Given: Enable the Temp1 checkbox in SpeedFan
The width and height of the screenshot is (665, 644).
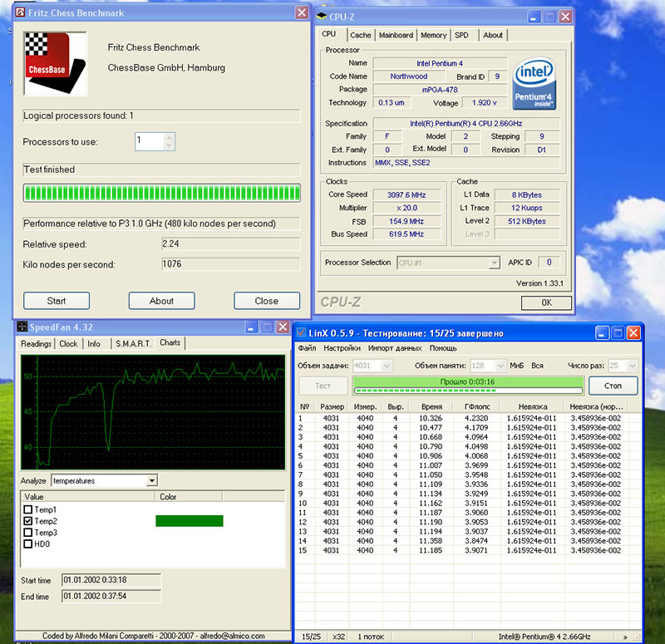Looking at the screenshot, I should tap(28, 509).
